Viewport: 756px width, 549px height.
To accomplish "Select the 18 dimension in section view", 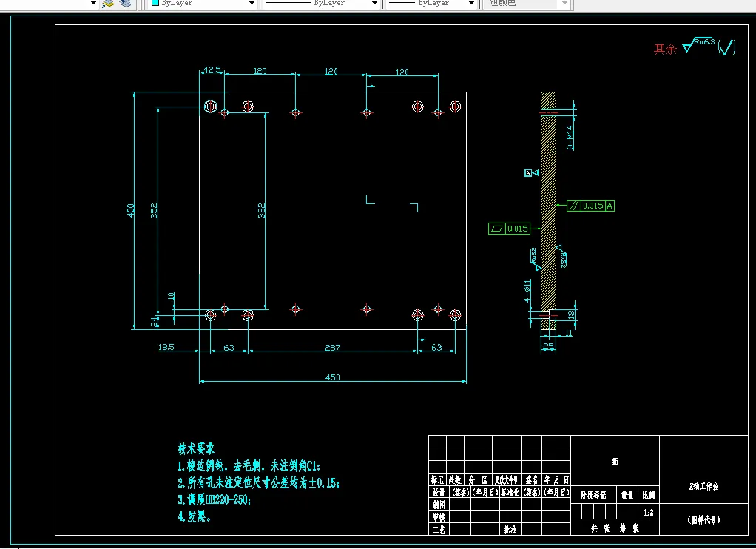I will coord(571,314).
